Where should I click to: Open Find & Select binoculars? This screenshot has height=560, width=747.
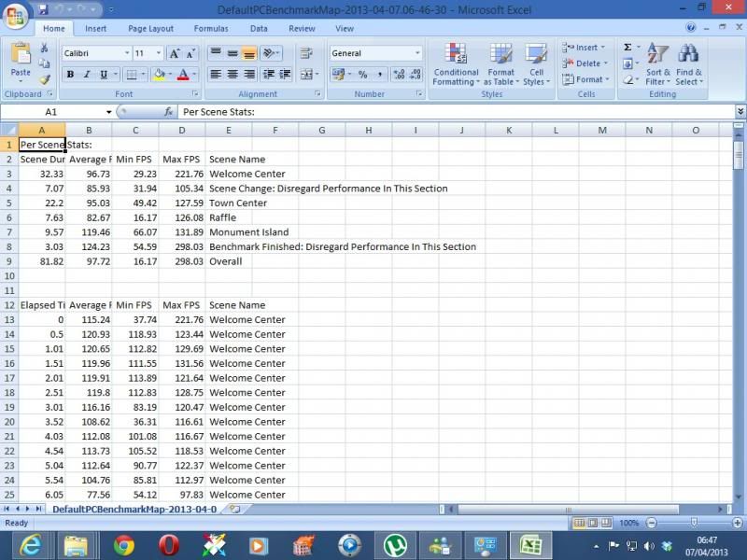[689, 64]
